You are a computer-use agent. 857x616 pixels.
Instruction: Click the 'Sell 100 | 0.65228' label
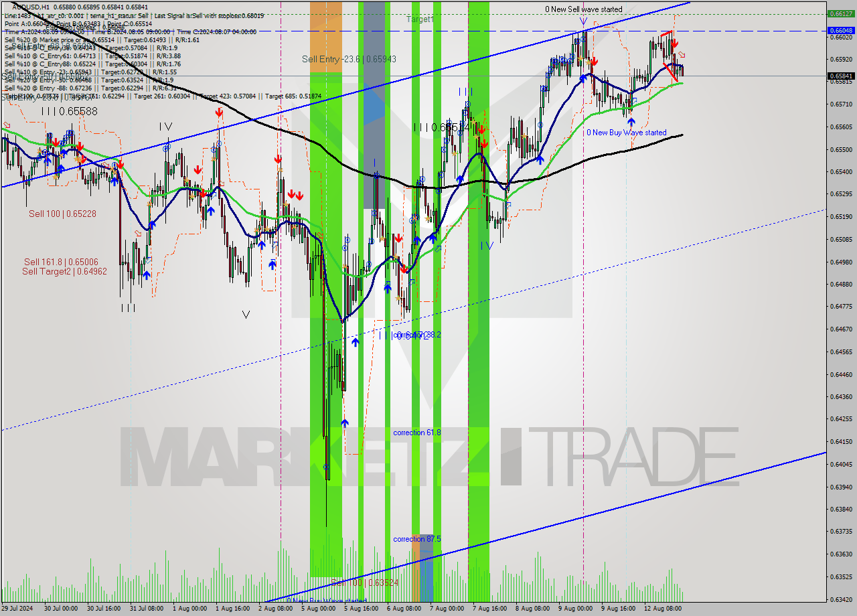coord(62,214)
